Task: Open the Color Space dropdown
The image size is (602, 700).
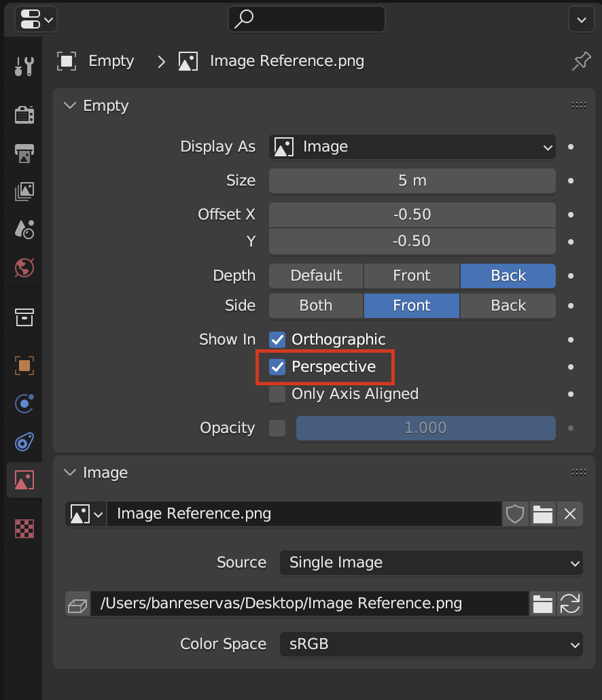Action: (431, 644)
